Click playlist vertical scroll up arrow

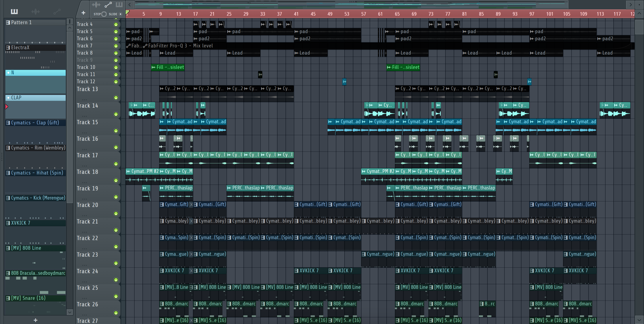click(639, 13)
